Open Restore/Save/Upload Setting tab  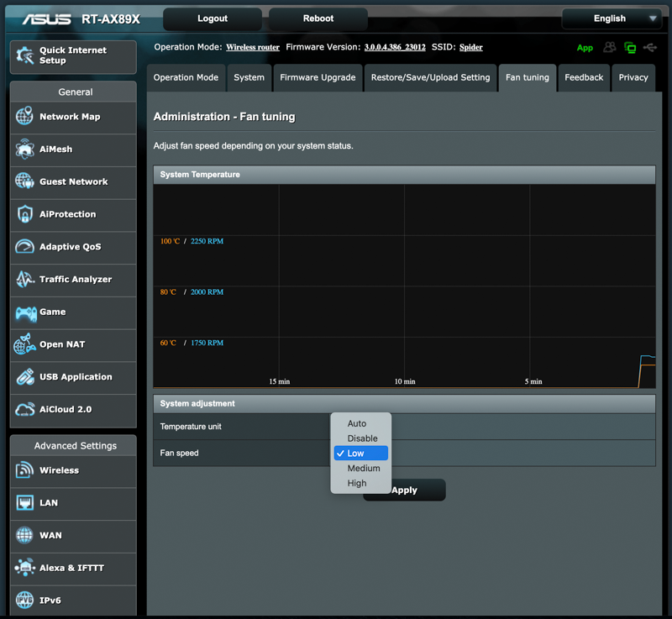tap(430, 77)
